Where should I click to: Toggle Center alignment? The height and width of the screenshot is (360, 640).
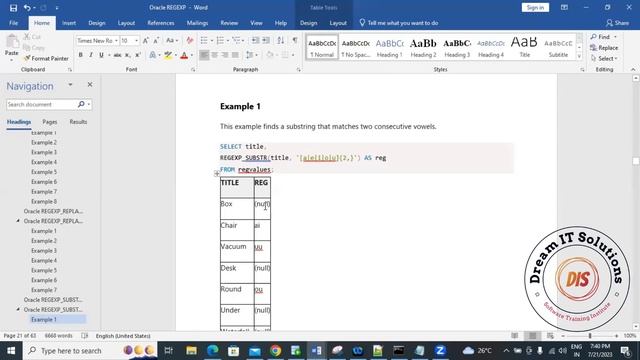coord(214,55)
